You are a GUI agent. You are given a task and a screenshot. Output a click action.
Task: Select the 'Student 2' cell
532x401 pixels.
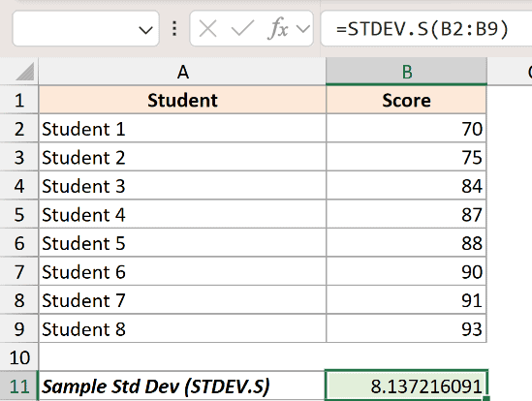(182, 157)
